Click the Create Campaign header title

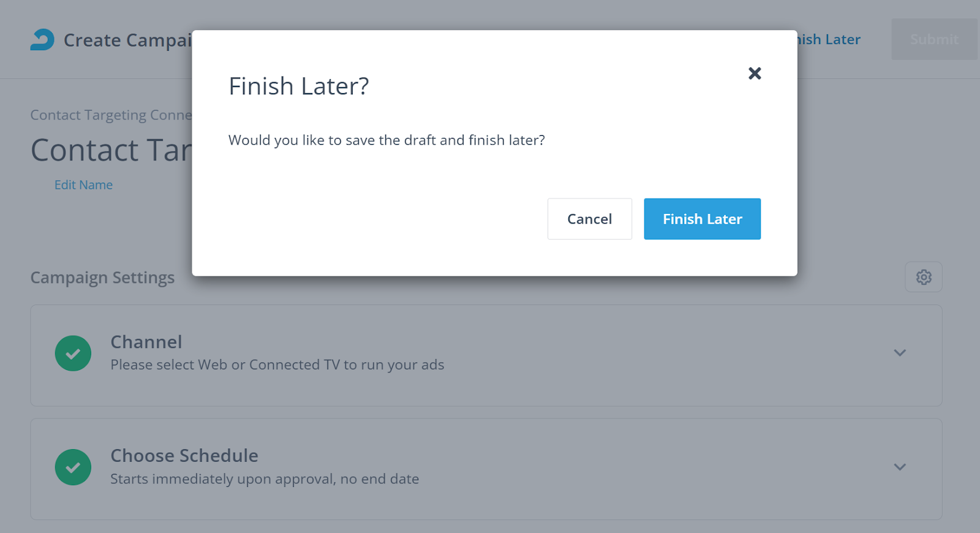pyautogui.click(x=127, y=40)
